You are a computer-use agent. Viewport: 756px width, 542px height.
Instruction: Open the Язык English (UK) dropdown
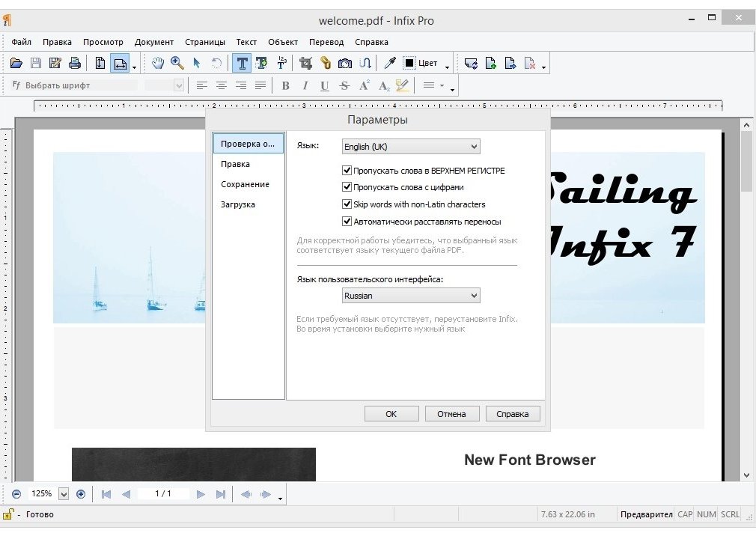pos(411,147)
